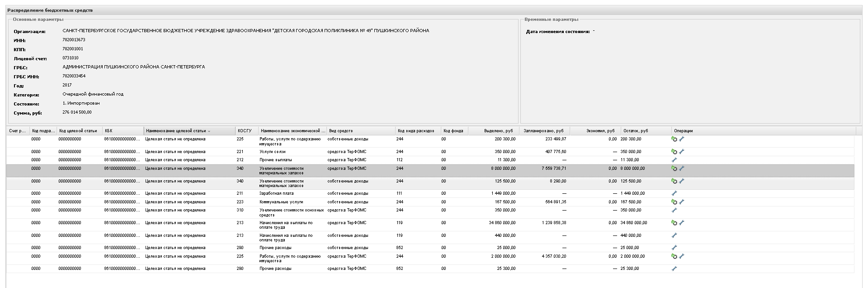Screen dimensions: 868x288
Task: Click the 233 499,87 planned amount
Action: (556, 139)
